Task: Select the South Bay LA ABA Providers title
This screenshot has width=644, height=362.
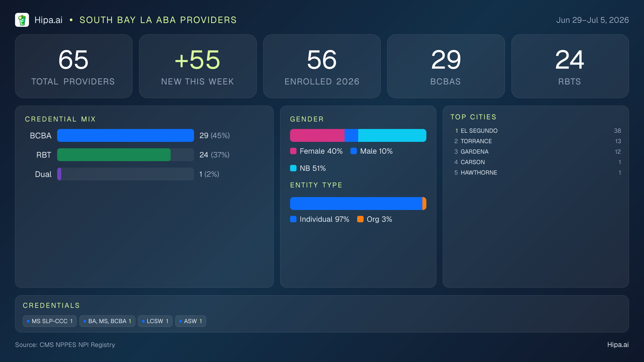Action: pos(158,20)
